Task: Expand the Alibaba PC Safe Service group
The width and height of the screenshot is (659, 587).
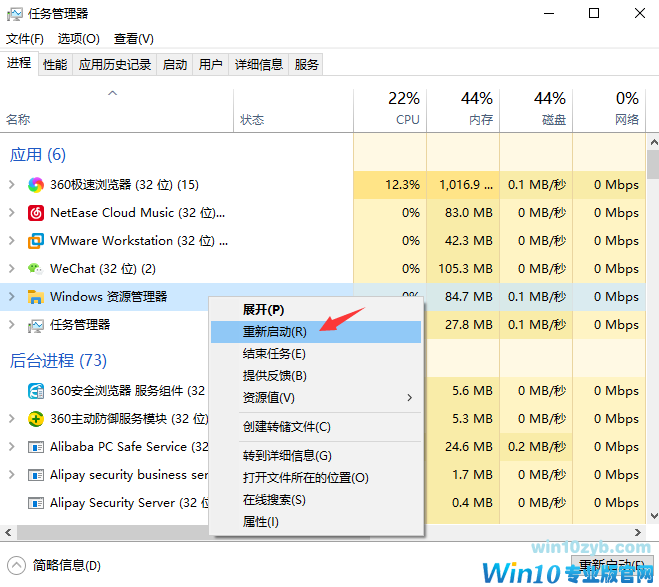Action: point(12,447)
